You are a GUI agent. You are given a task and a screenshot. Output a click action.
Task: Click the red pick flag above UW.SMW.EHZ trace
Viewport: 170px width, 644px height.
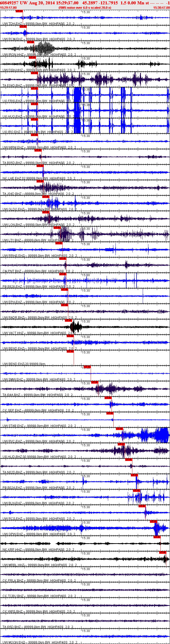click(x=87, y=367)
